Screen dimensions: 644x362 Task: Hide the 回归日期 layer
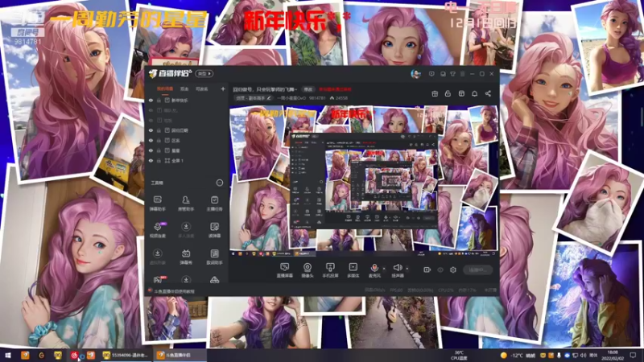(151, 130)
